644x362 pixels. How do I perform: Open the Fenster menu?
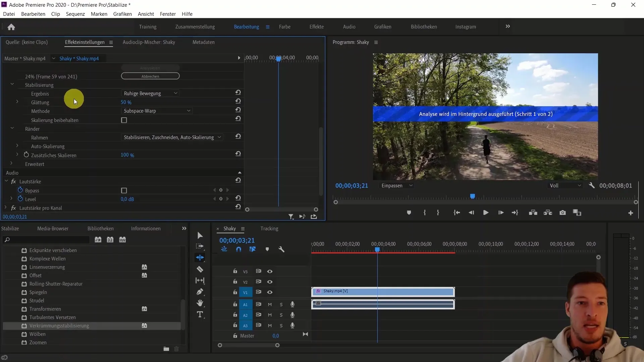point(168,14)
